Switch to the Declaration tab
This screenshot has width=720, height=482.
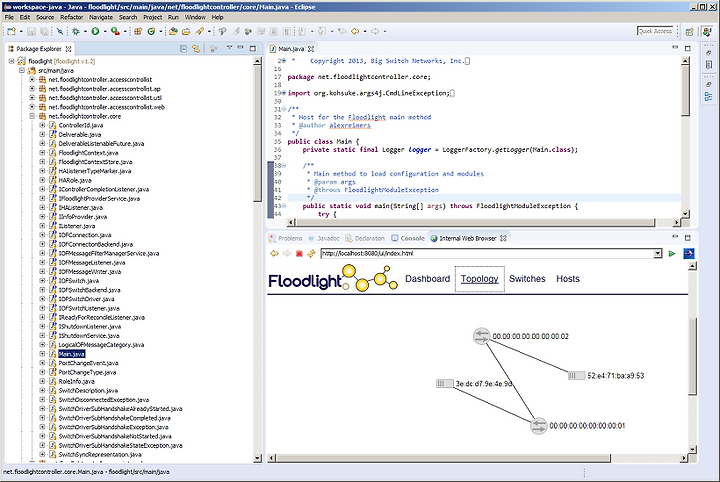coord(365,238)
